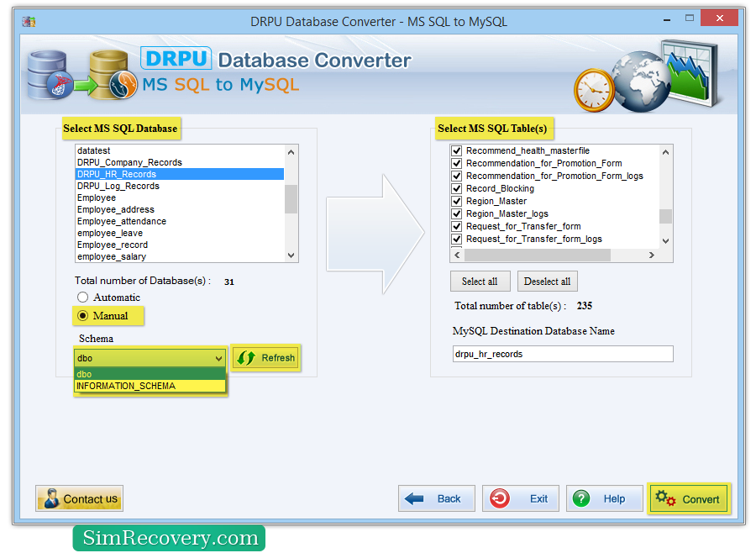Viewport: 756px width, 553px height.
Task: Click table list vertical scrollbar thumb
Action: point(665,216)
